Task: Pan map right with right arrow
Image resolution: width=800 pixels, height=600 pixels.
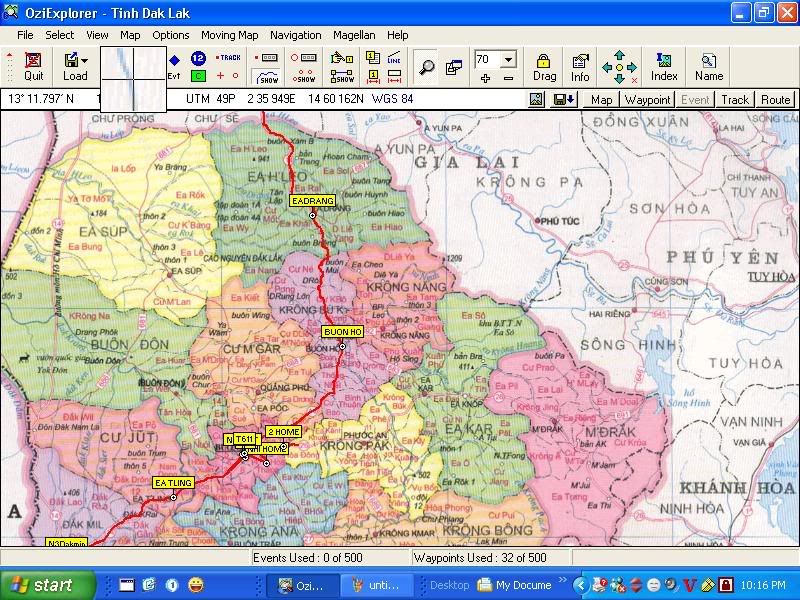Action: [x=632, y=67]
